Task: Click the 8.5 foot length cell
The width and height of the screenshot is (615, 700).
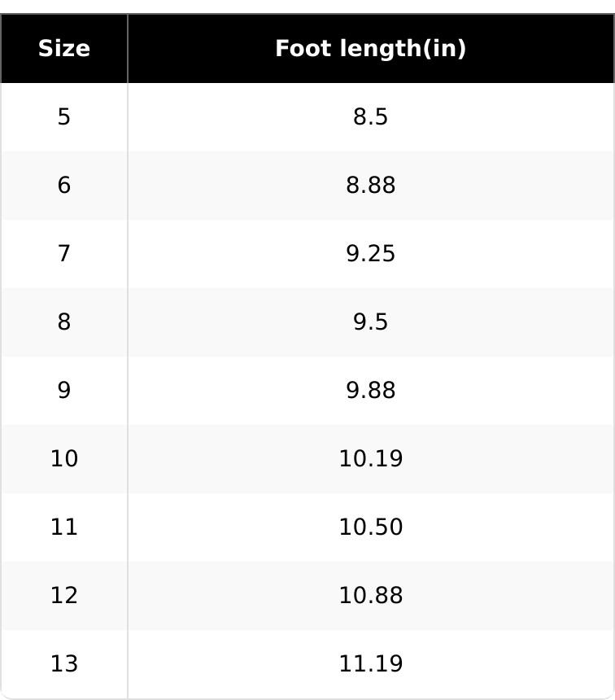Action: (x=370, y=117)
